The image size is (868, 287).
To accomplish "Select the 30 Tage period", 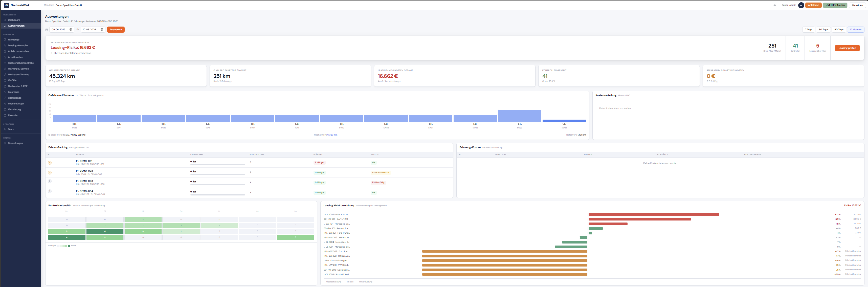I will [823, 30].
